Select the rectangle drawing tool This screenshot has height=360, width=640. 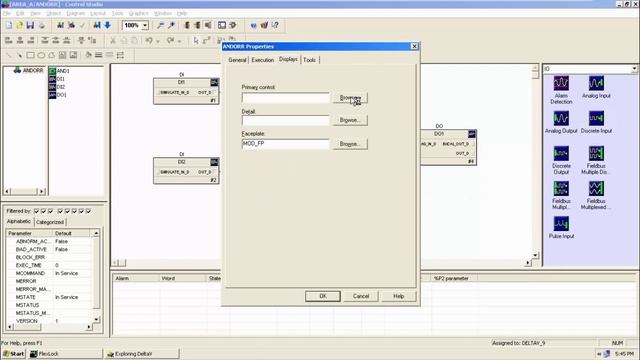(x=30, y=55)
